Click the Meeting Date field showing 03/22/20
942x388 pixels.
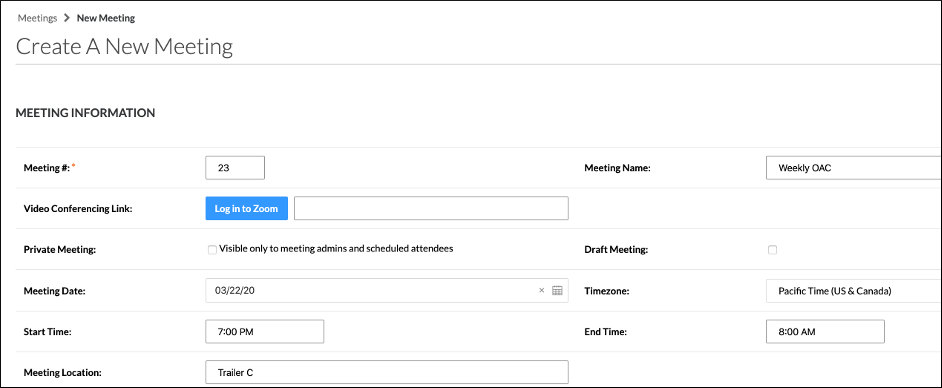coord(387,291)
